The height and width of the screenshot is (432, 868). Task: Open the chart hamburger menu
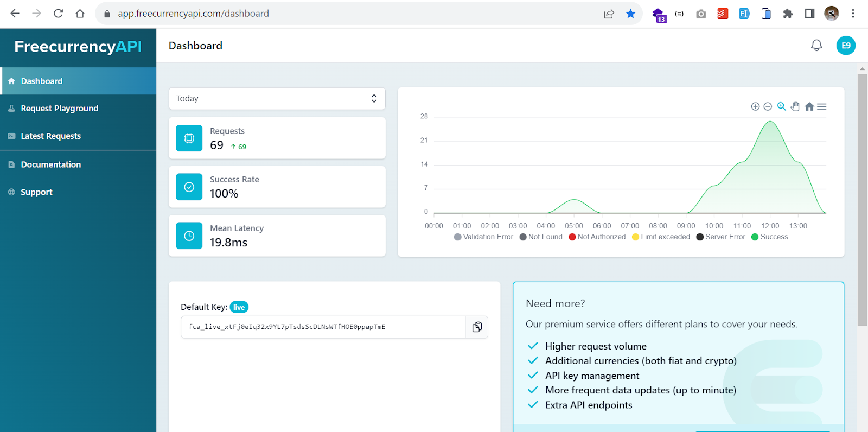pos(822,106)
